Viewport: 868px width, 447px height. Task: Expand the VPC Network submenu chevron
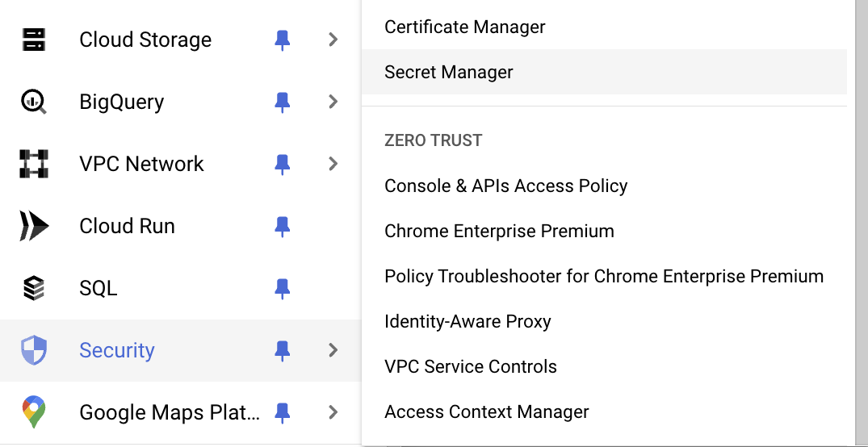(333, 164)
